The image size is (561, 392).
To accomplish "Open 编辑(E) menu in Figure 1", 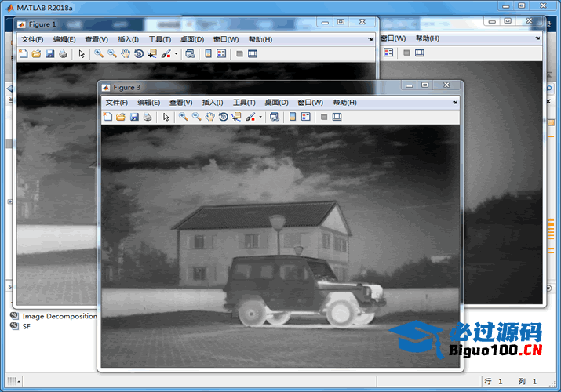I will click(x=64, y=39).
